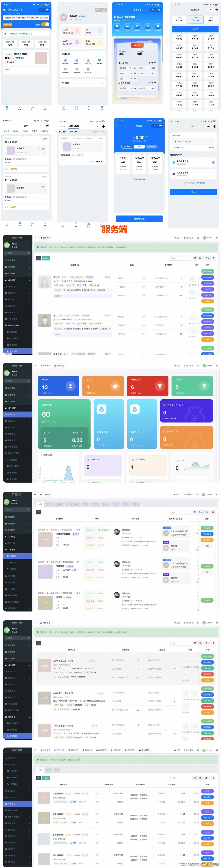Open 总用户 13 card on 平台数据 dashboard
The height and width of the screenshot is (868, 222).
(x=58, y=386)
